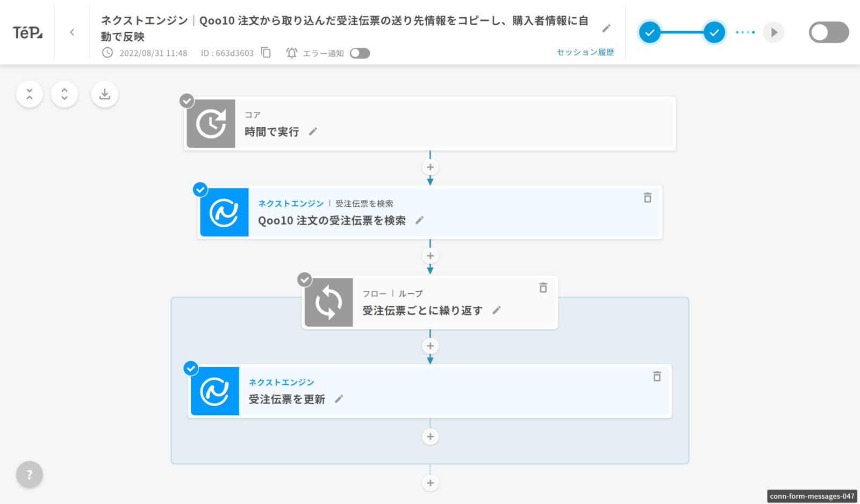The image size is (860, 504).
Task: Add a step after the loop header
Action: [x=430, y=346]
